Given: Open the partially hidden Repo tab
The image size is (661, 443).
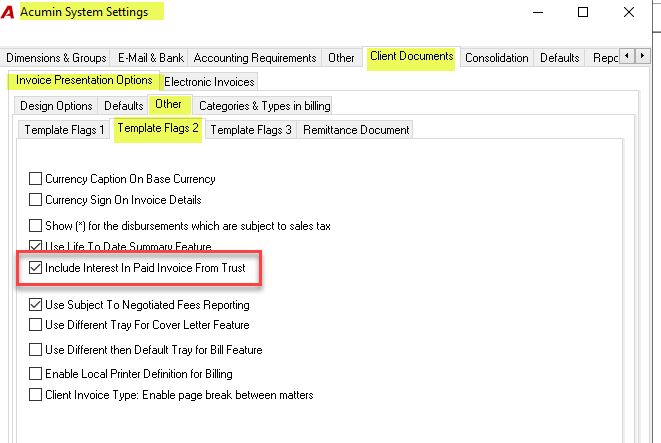Looking at the screenshot, I should [605, 58].
